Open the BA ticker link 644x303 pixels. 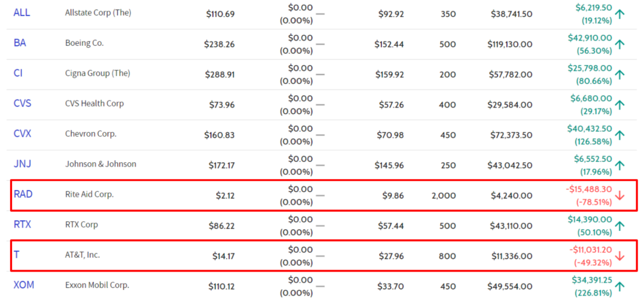tap(20, 43)
